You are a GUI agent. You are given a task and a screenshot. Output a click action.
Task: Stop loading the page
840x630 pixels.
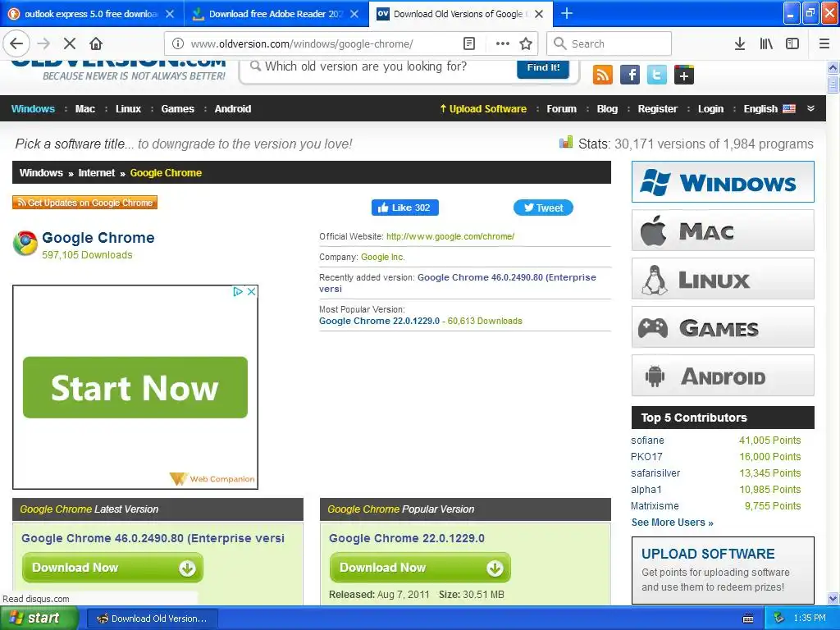(70, 44)
